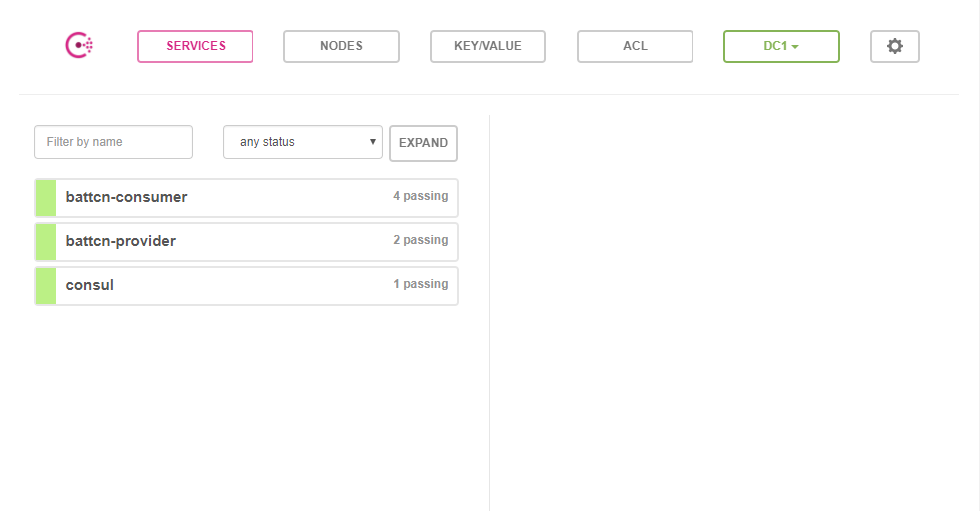
Task: Click the '4 passing' status label
Action: (x=420, y=196)
